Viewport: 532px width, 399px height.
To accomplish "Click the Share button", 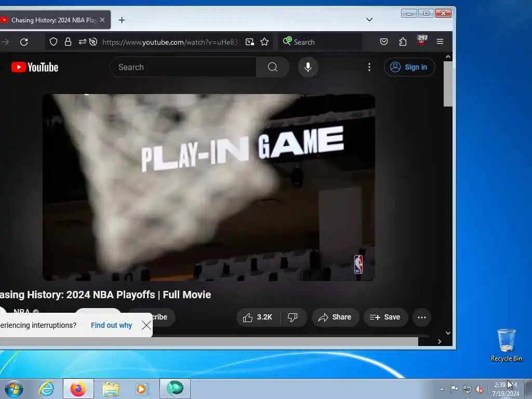I will point(335,317).
